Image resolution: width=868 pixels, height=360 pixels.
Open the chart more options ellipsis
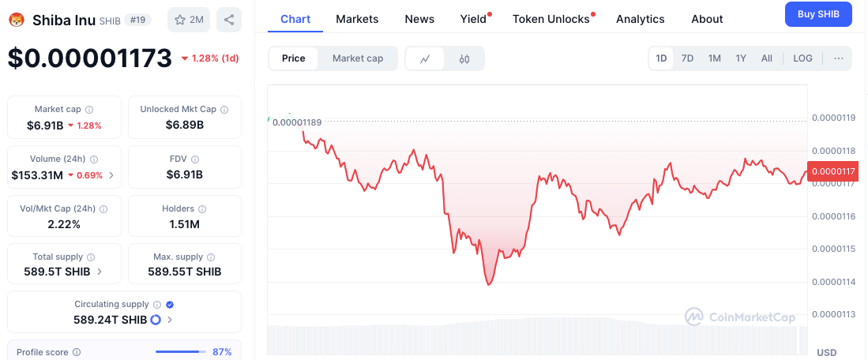pyautogui.click(x=838, y=58)
